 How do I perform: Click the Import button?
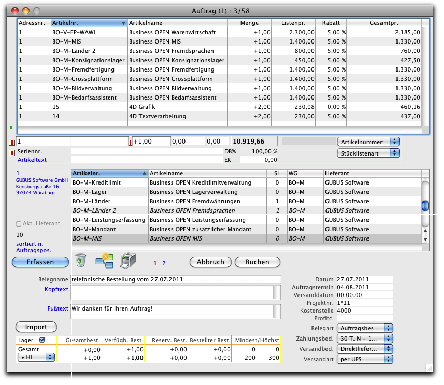tap(36, 327)
